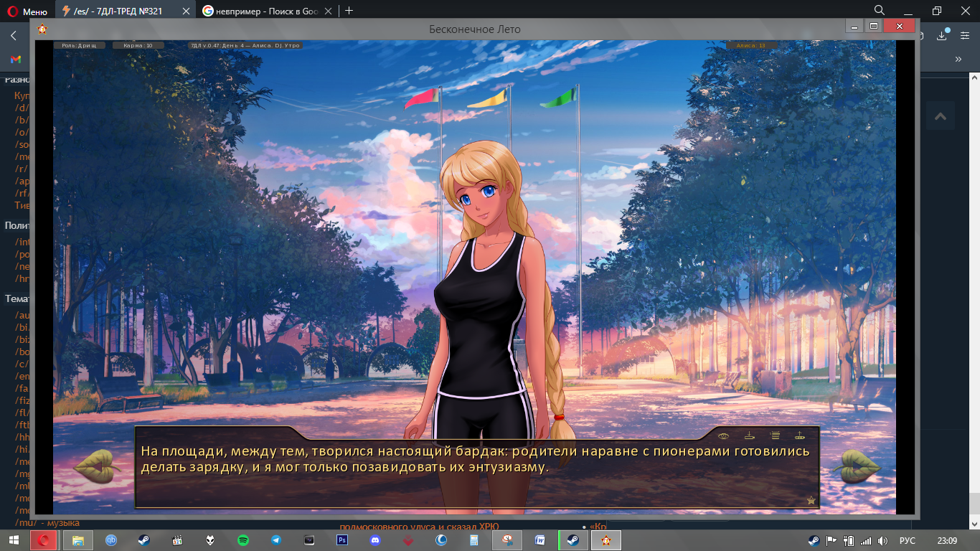Open the clapperboard video app in taskbar
This screenshot has width=980, height=551.
(177, 540)
